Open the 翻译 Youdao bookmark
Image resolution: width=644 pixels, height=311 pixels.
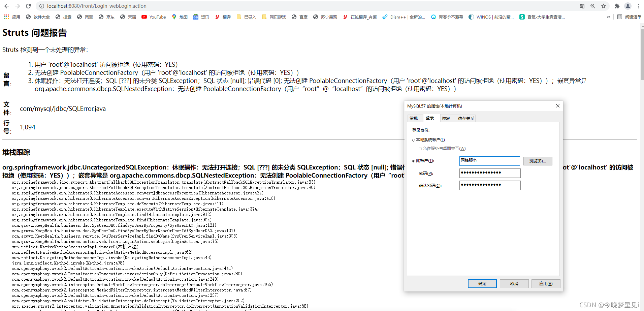[223, 17]
